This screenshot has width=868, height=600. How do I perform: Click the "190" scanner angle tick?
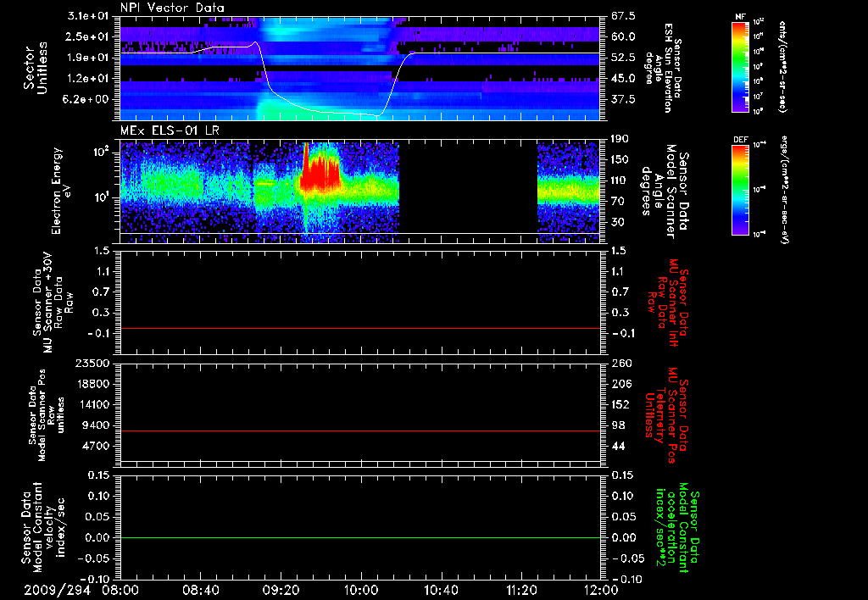620,139
